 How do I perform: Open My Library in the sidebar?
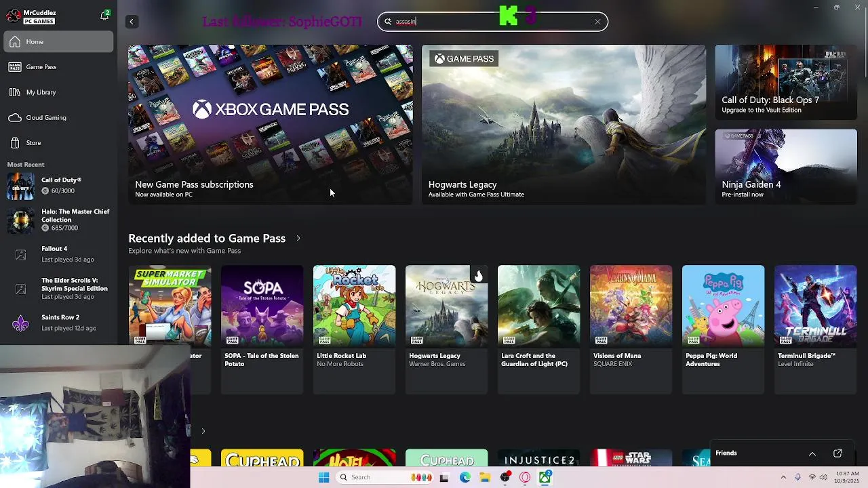point(58,92)
